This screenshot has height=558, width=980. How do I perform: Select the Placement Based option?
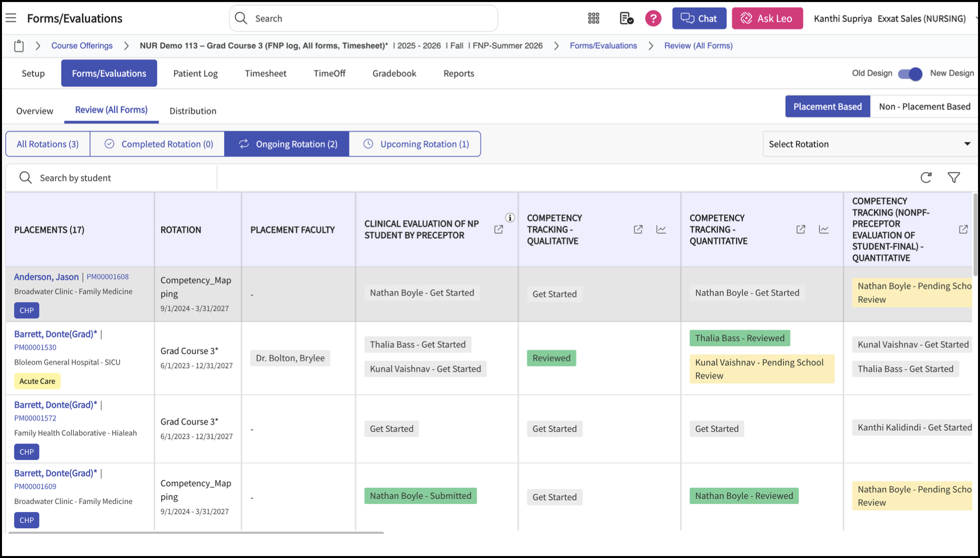click(x=827, y=106)
